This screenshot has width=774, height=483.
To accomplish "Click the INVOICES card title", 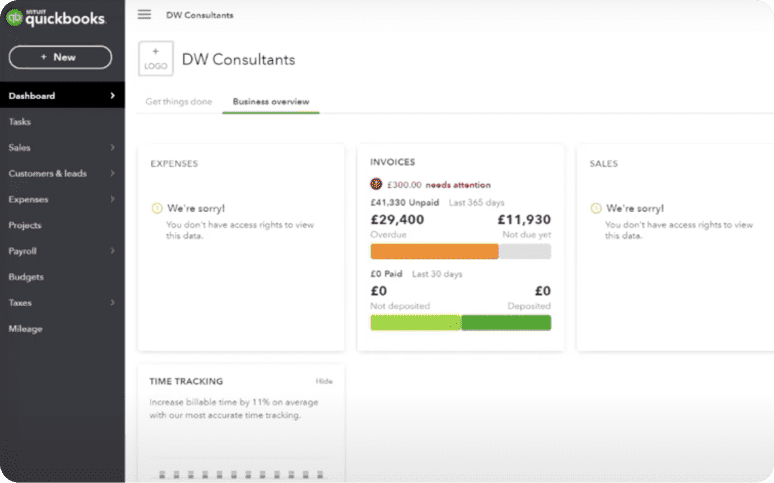I will pyautogui.click(x=392, y=162).
